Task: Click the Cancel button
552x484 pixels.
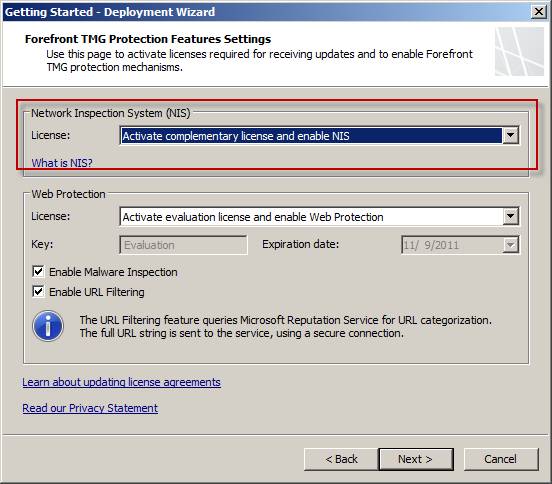Action: [x=501, y=459]
